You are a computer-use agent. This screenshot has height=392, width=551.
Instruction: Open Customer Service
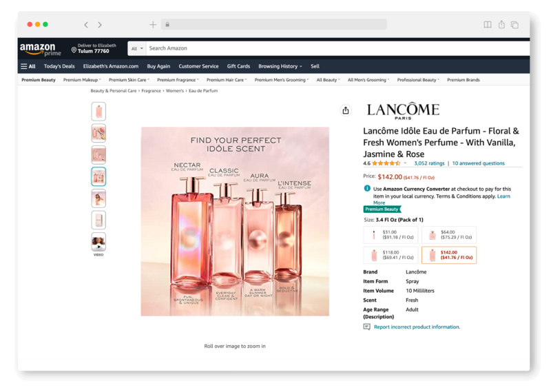pos(198,66)
